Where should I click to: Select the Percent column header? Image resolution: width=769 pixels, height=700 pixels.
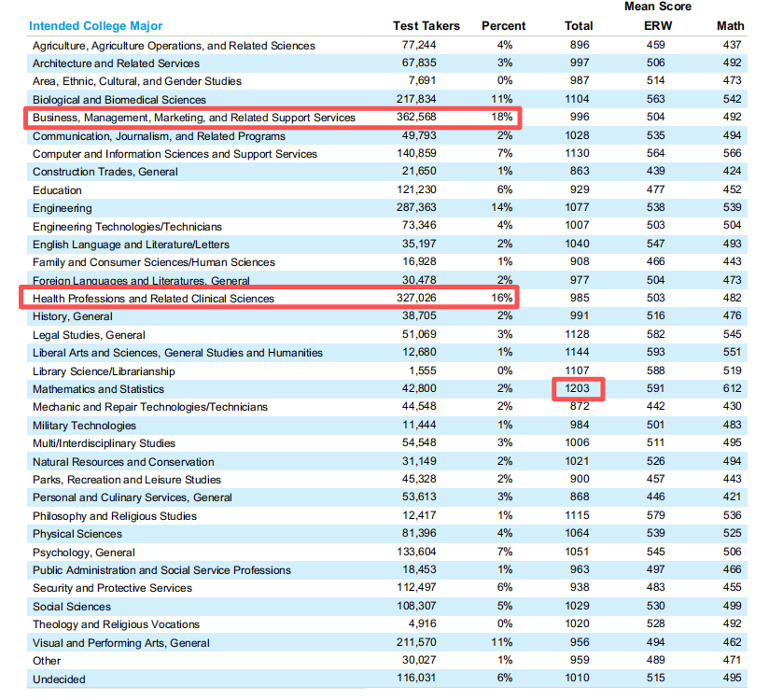(503, 26)
